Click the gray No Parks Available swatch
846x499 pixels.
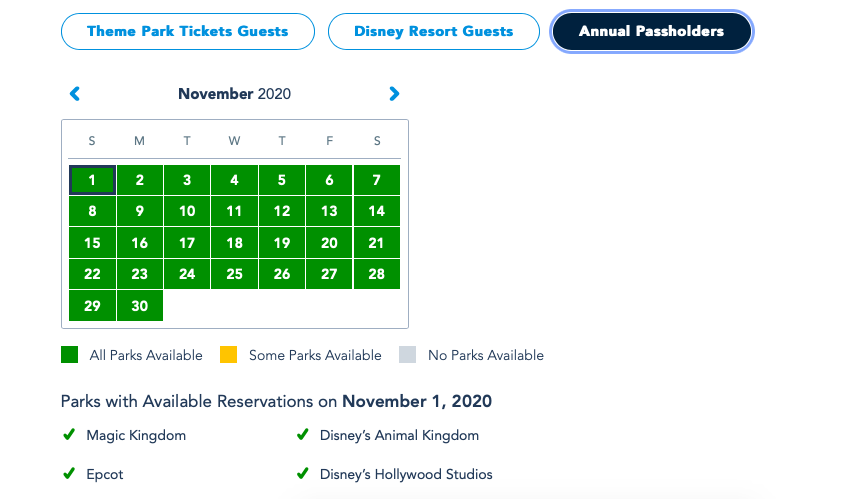pos(406,355)
